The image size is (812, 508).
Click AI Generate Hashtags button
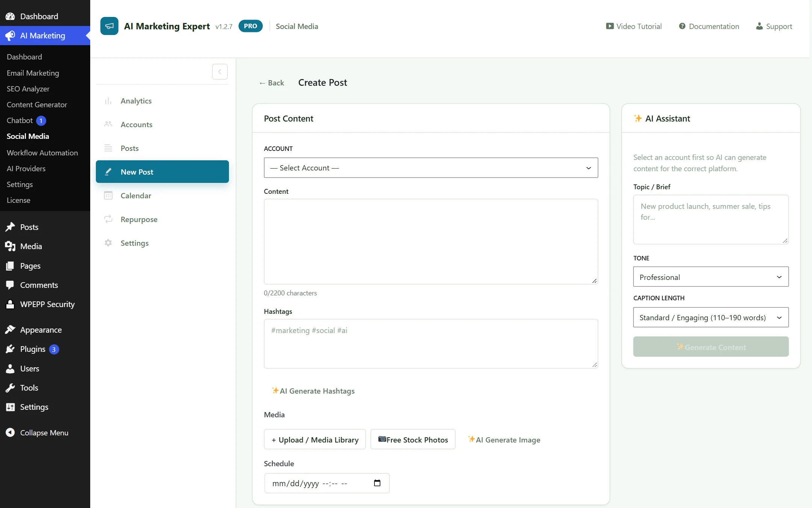click(313, 391)
